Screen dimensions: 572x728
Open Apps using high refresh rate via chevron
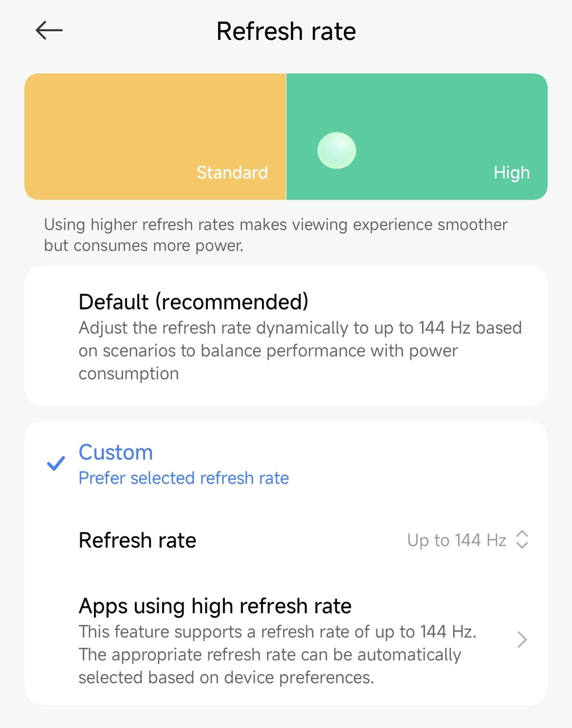click(522, 640)
